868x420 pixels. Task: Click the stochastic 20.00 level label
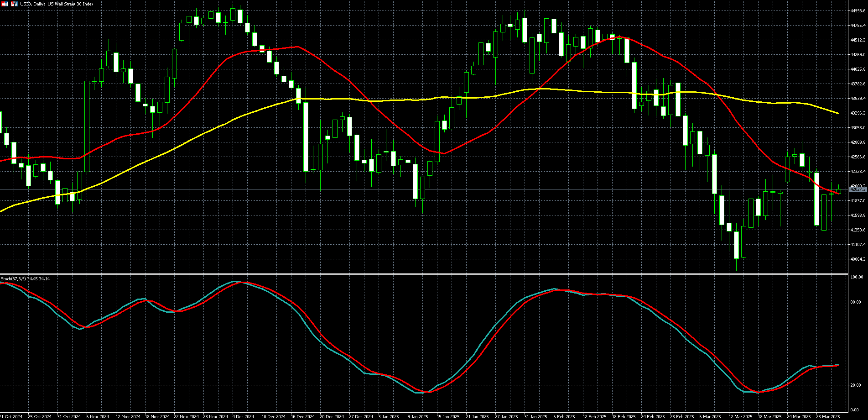click(856, 385)
